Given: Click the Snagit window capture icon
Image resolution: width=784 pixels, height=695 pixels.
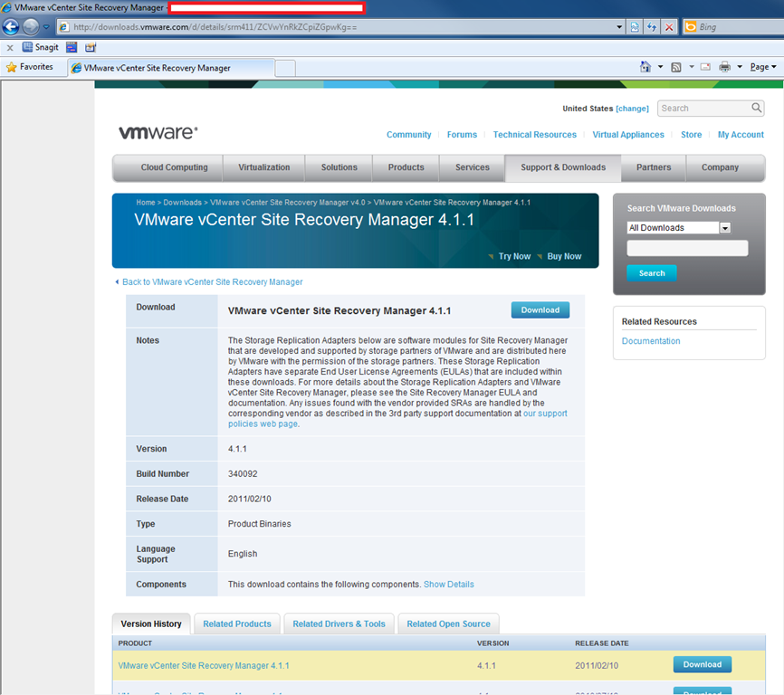Looking at the screenshot, I should point(72,47).
